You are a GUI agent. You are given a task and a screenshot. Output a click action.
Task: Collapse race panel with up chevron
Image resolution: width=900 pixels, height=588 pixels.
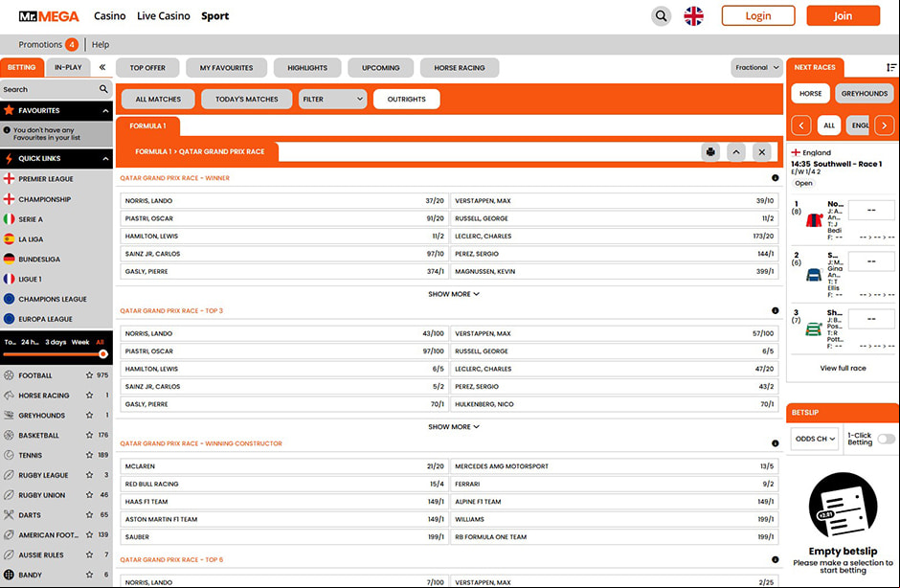click(x=736, y=152)
